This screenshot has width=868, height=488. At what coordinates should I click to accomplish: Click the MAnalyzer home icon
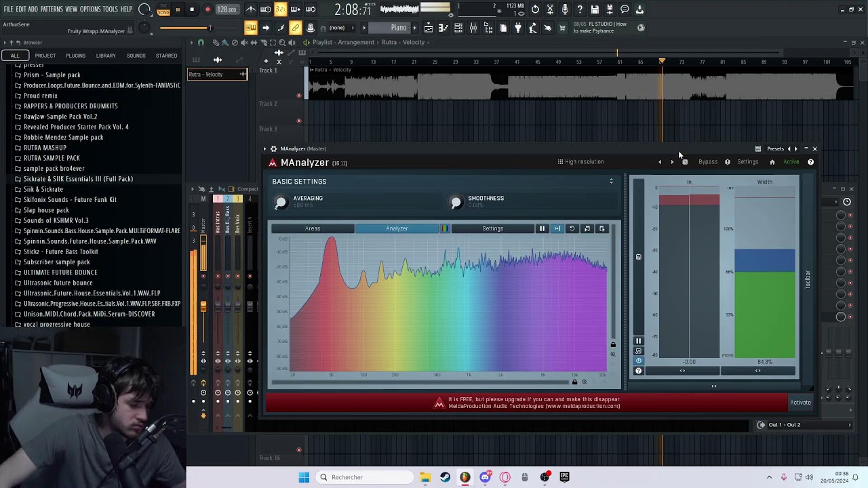click(x=772, y=162)
